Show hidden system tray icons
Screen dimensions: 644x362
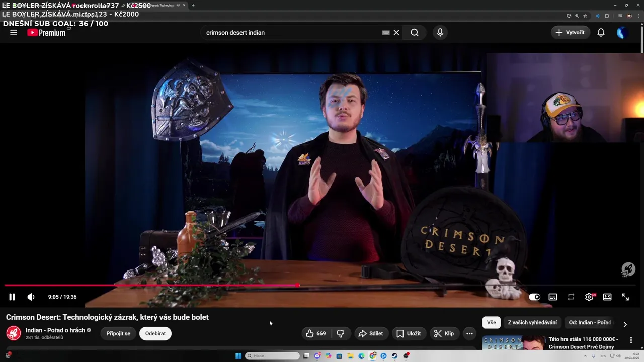click(586, 356)
